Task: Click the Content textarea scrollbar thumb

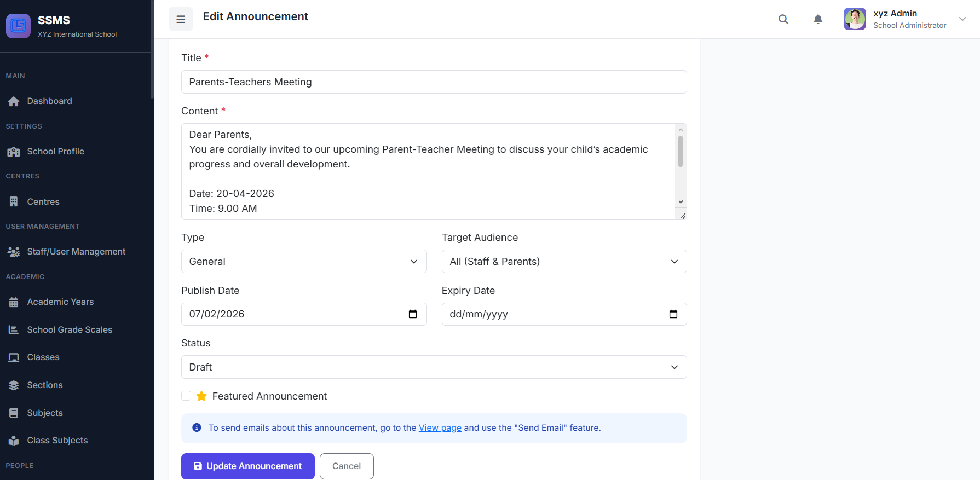Action: coord(681,151)
